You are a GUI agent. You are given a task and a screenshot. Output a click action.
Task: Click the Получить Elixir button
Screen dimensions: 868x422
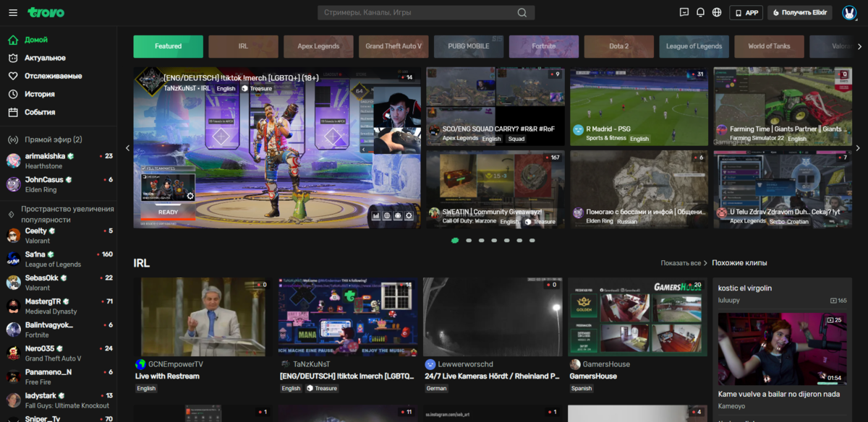[800, 12]
